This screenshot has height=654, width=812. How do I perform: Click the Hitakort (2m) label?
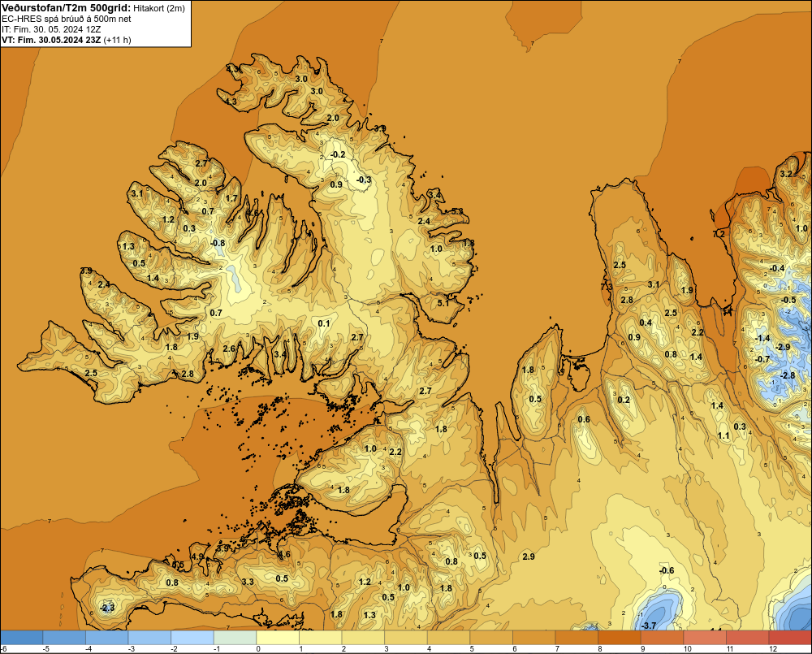click(x=159, y=8)
